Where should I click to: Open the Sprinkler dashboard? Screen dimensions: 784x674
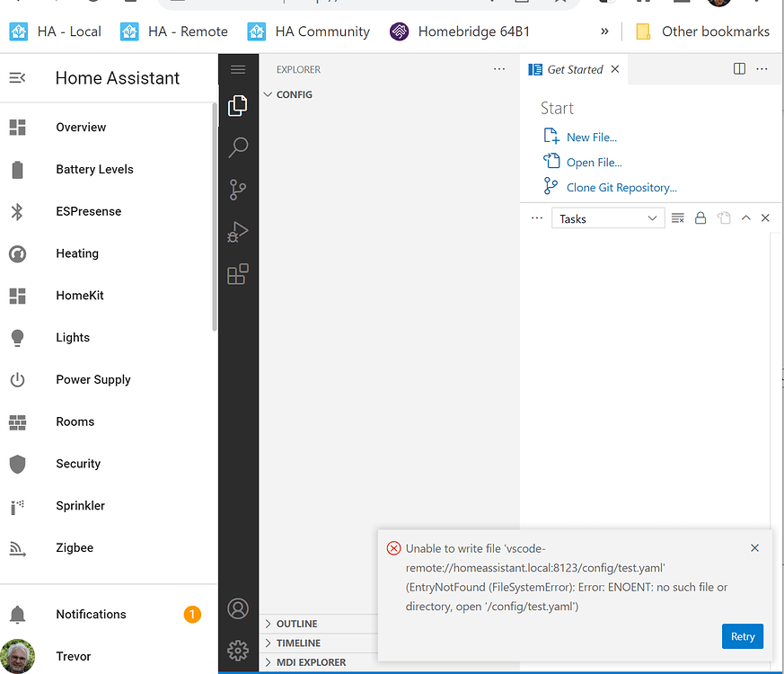[109, 505]
